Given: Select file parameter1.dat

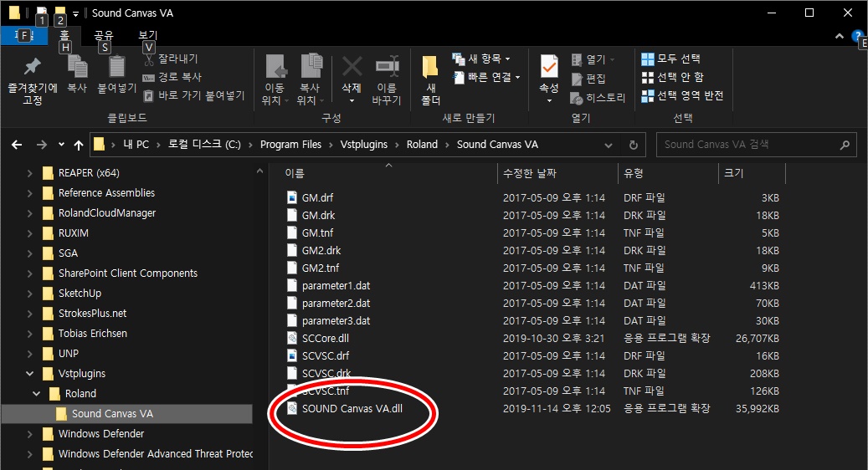Looking at the screenshot, I should click(x=336, y=286).
